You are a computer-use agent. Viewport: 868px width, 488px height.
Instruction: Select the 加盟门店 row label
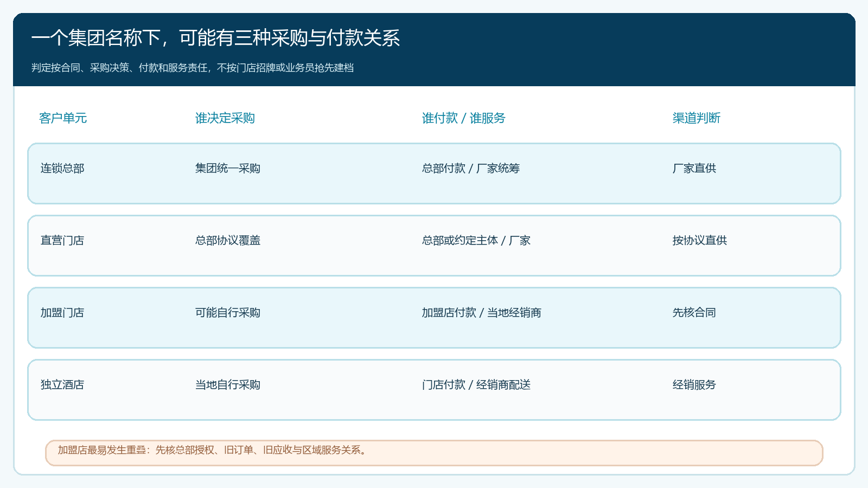point(62,313)
